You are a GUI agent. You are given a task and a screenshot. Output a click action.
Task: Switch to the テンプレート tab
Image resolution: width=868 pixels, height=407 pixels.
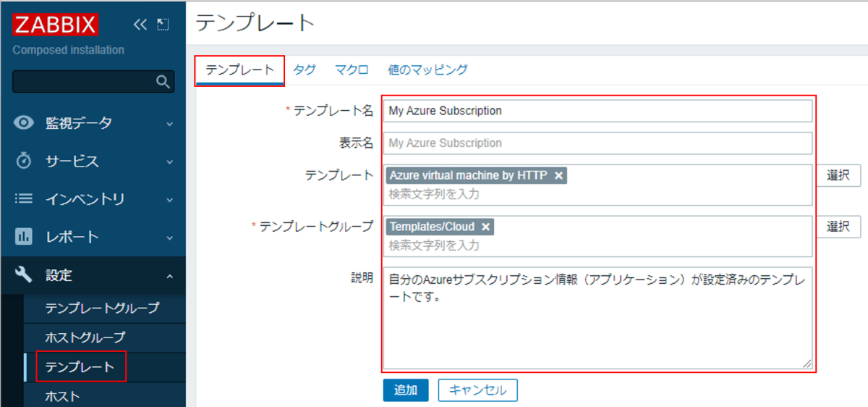(239, 70)
